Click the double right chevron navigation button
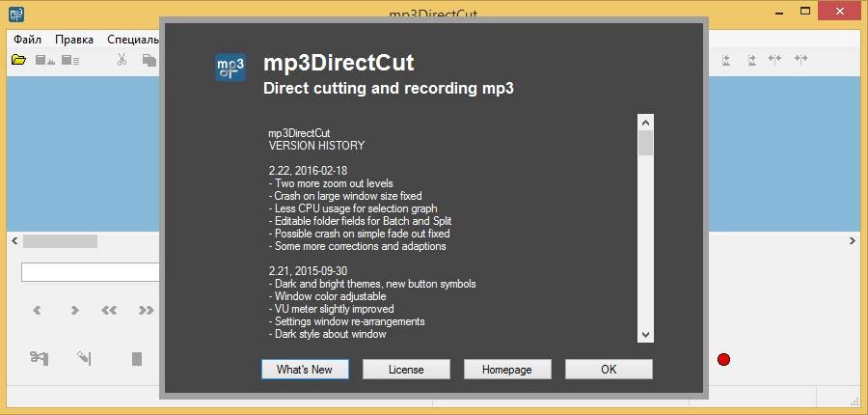 click(x=147, y=311)
